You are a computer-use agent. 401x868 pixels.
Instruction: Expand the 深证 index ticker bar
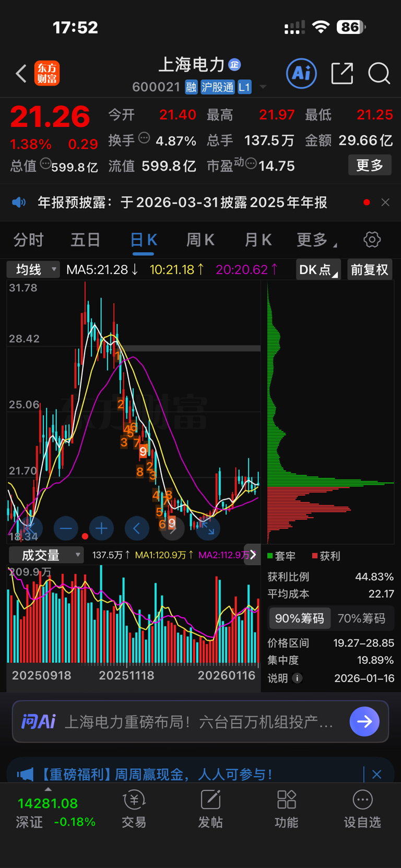(x=48, y=789)
